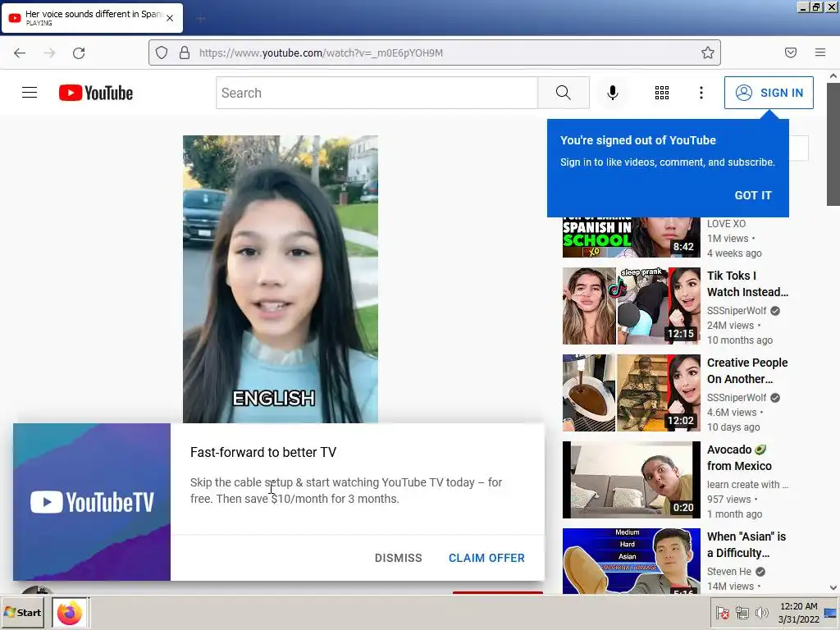Viewport: 840px width, 630px height.
Task: Click the volume icon in system tray
Action: pyautogui.click(x=761, y=613)
